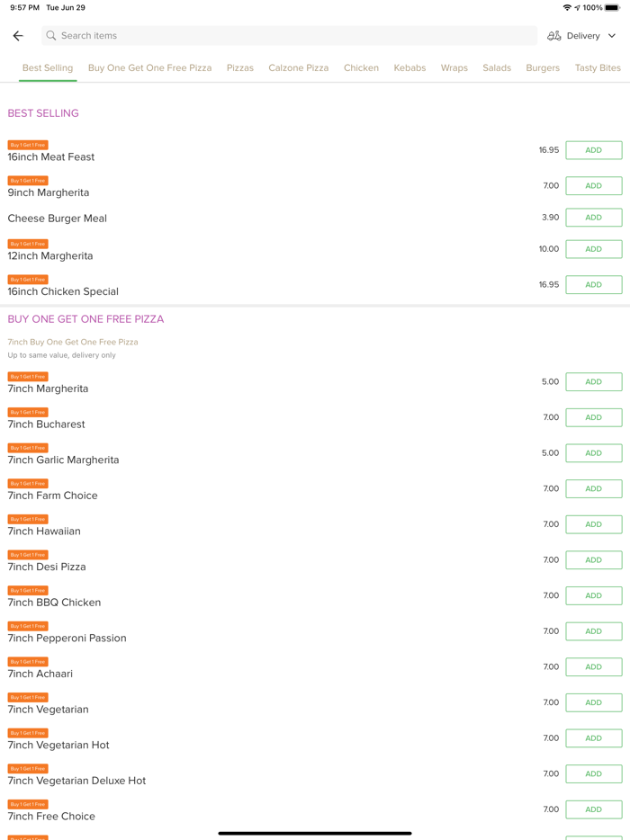
Task: Go to Buy One Get One Free Pizza tab
Action: (150, 67)
